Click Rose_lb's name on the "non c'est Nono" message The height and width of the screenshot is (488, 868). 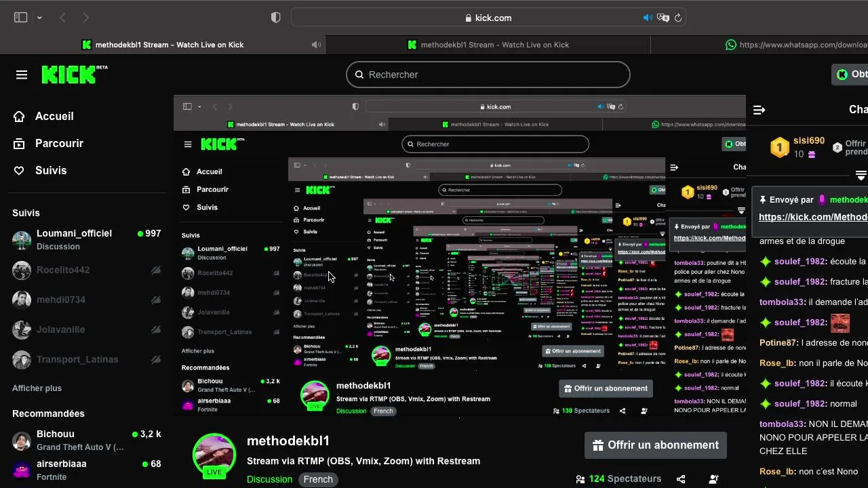point(776,472)
